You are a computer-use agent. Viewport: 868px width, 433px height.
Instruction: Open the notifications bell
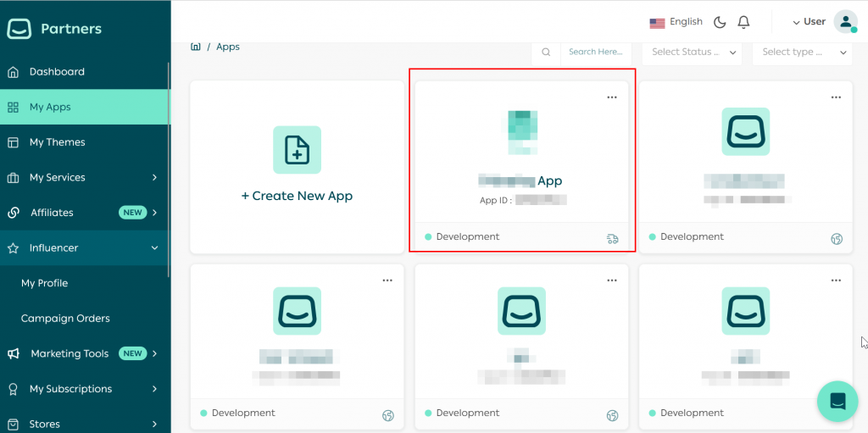pos(743,22)
